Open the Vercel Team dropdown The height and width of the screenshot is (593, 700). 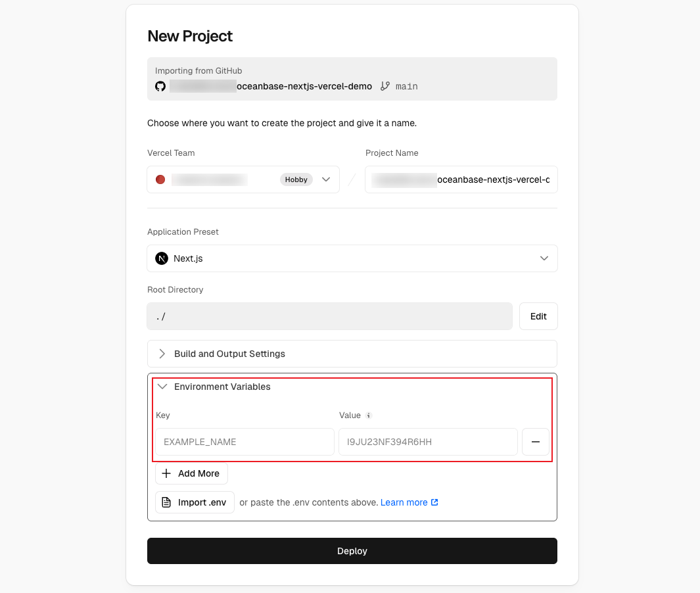pyautogui.click(x=326, y=179)
